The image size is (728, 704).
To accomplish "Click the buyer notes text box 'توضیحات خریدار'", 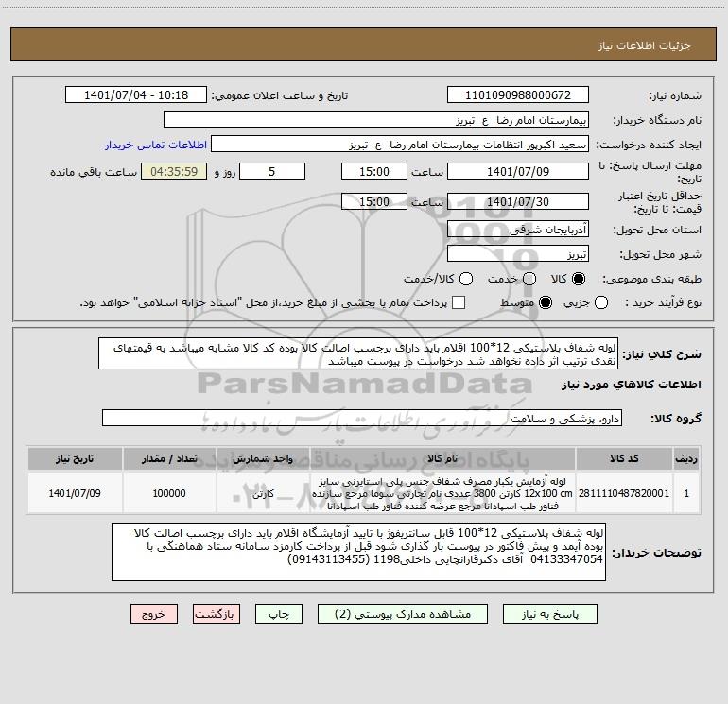I will [358, 552].
